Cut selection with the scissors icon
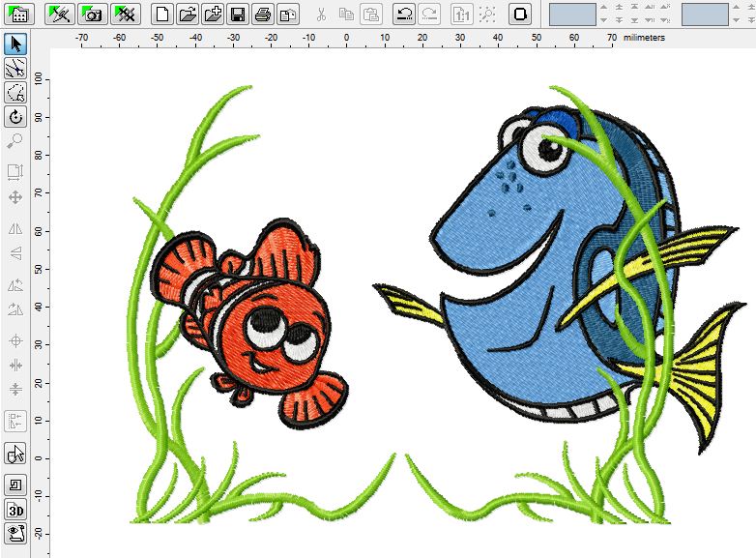This screenshot has width=756, height=558. click(x=321, y=15)
